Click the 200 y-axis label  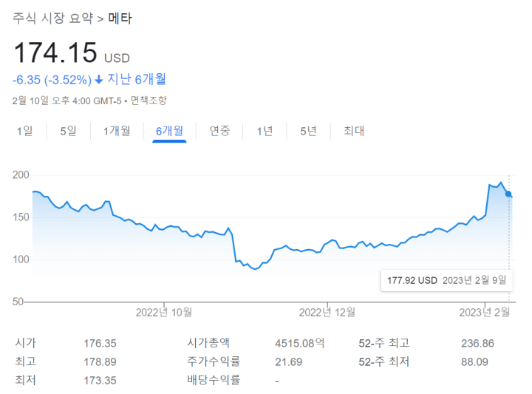[x=21, y=175]
